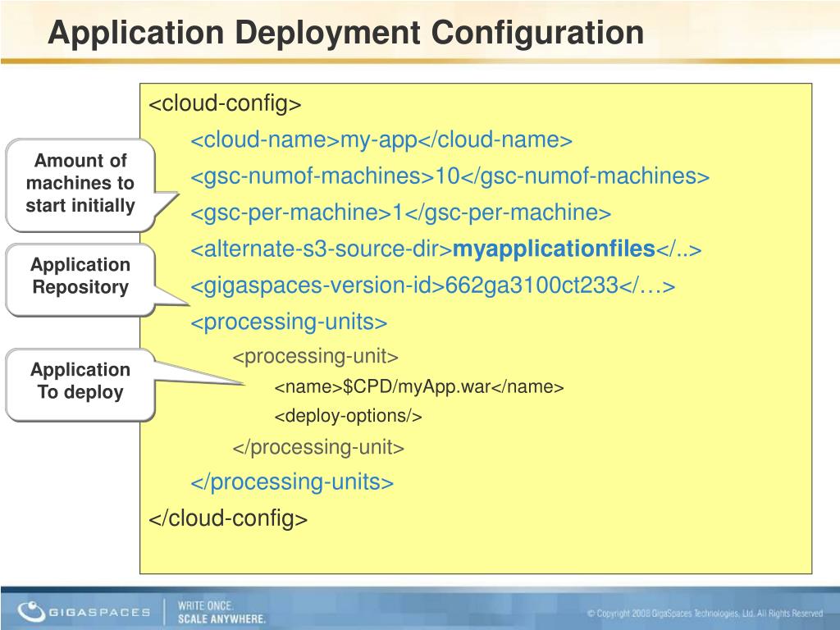Viewport: 840px width, 630px height.
Task: Click the opening <processing-units> tag
Action: (x=289, y=322)
